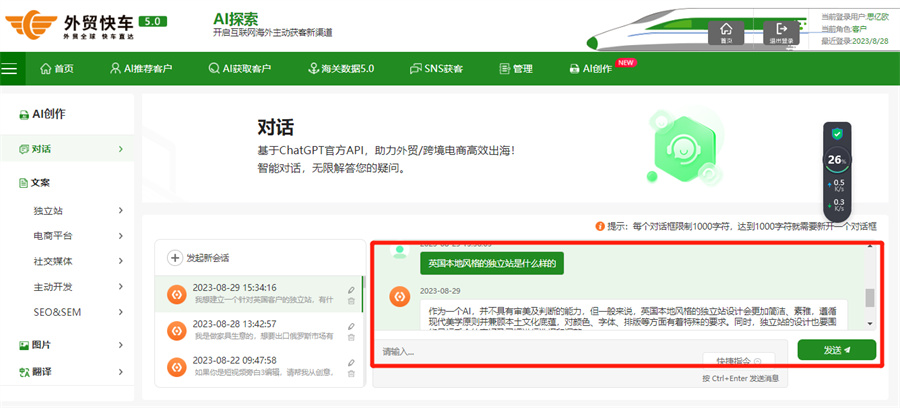Click the chat window vertical scrollbar
900x408 pixels.
(869, 298)
